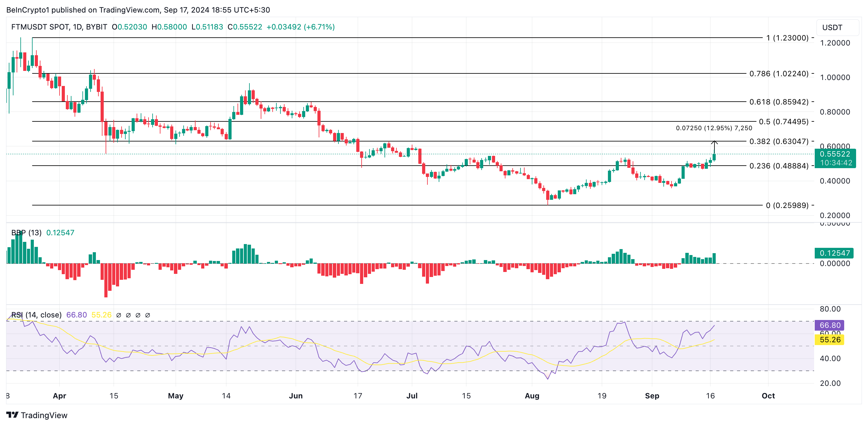Click the BBP (13) indicator label
The image size is (868, 426).
tap(26, 233)
